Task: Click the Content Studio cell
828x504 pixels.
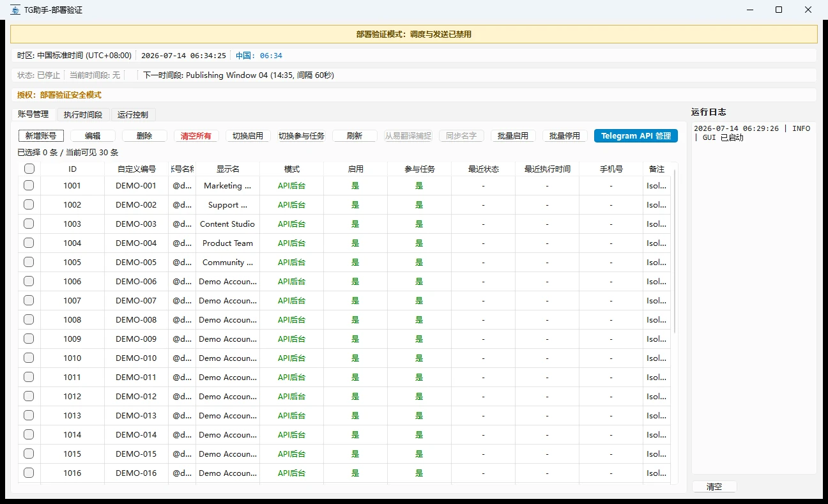Action: (228, 224)
